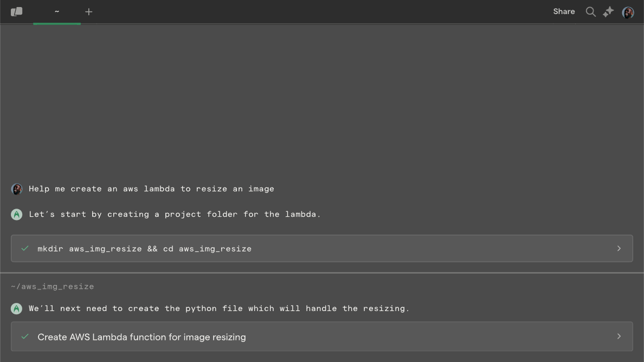Click the green checkmark on the mkdir command
Viewport: 644px width, 362px height.
(x=25, y=248)
